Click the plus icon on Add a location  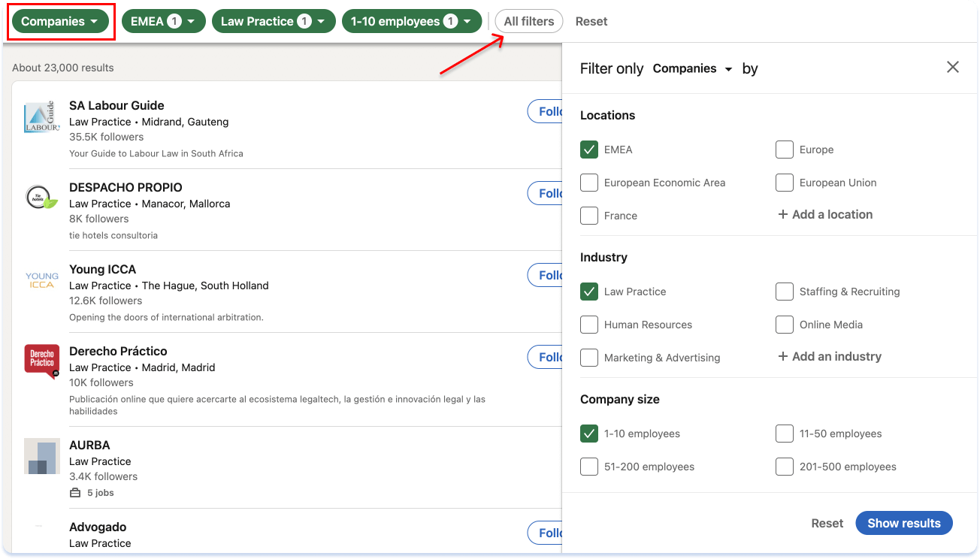[784, 214]
